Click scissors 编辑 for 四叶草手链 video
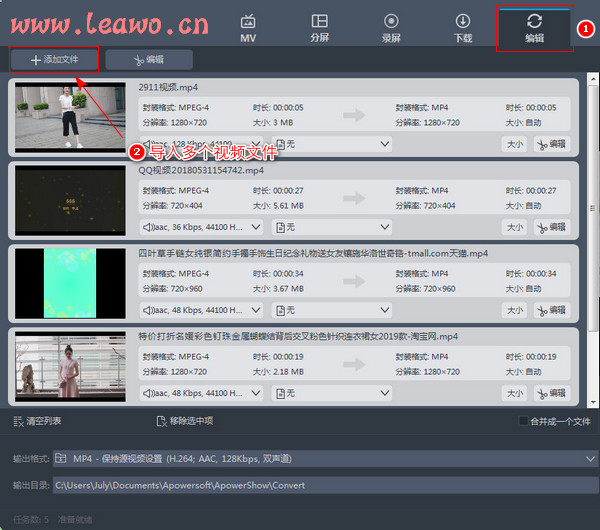 click(x=552, y=310)
